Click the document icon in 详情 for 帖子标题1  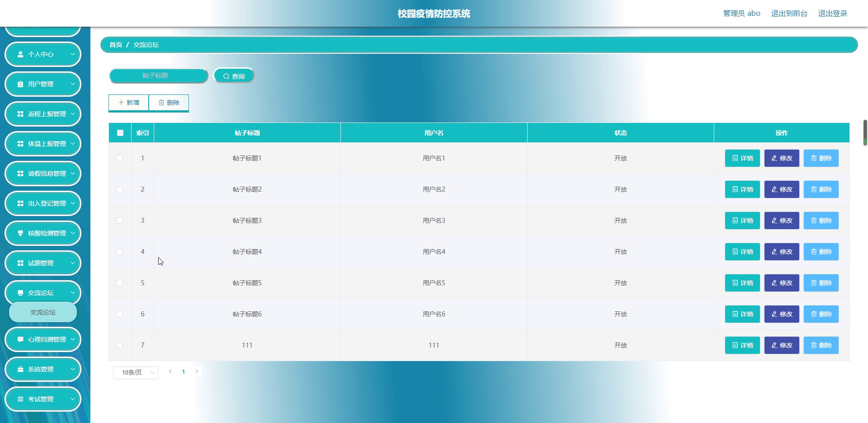pos(735,158)
